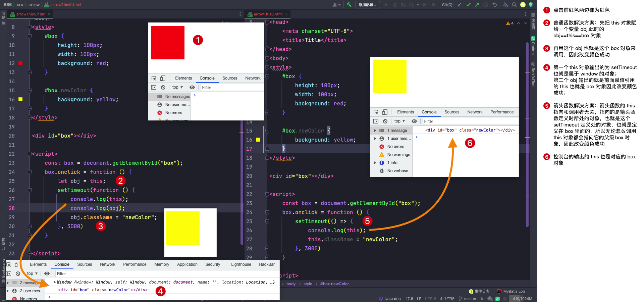Switch to the Lighthouse tab
Image resolution: width=644 pixels, height=302 pixels.
tap(241, 264)
